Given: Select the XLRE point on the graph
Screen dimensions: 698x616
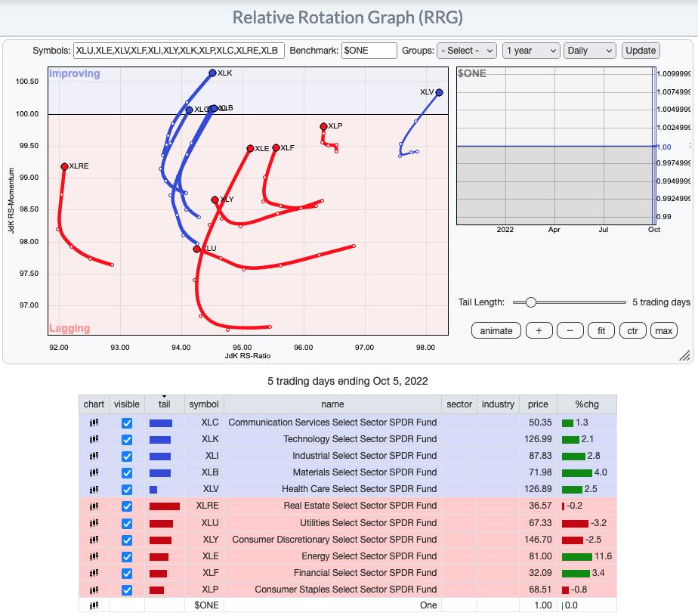Looking at the screenshot, I should click(x=64, y=166).
